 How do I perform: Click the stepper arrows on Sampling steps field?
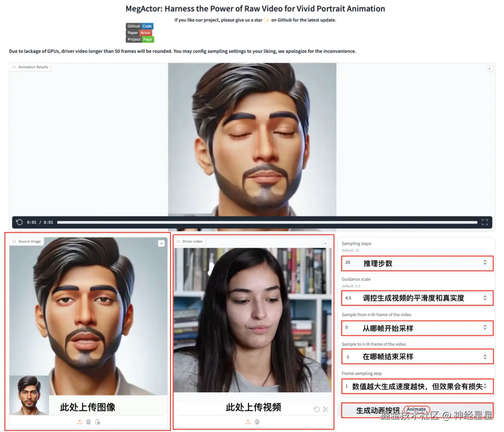coord(485,262)
